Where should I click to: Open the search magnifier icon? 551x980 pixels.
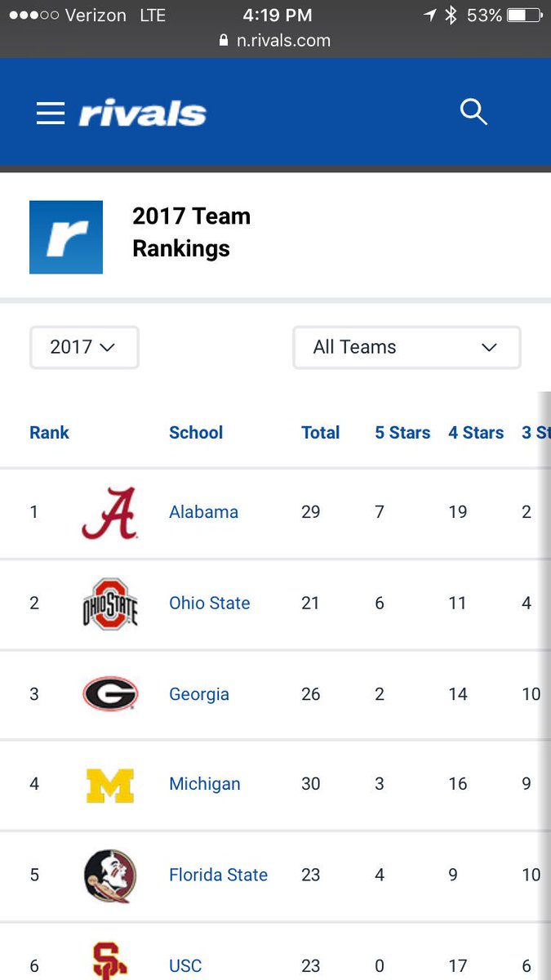click(x=473, y=111)
